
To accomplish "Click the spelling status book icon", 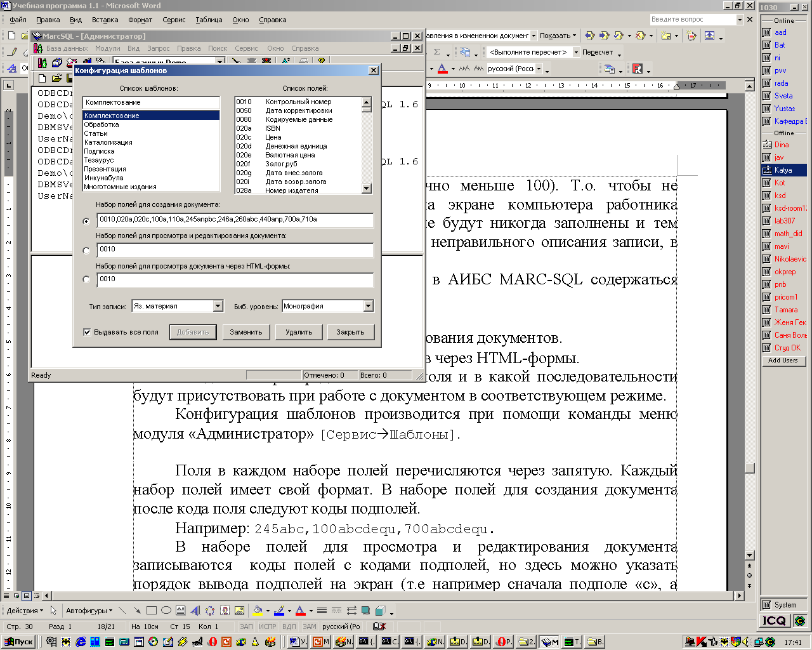I will [x=379, y=626].
